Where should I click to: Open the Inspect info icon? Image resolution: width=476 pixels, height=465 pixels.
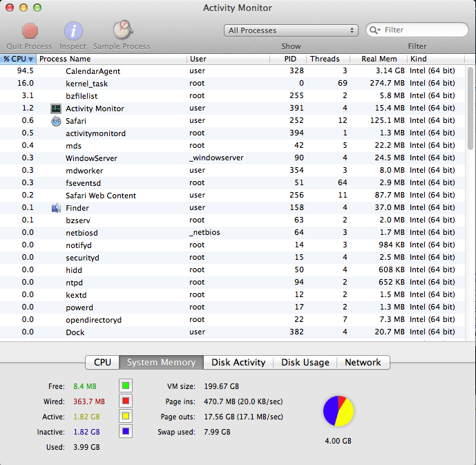73,31
